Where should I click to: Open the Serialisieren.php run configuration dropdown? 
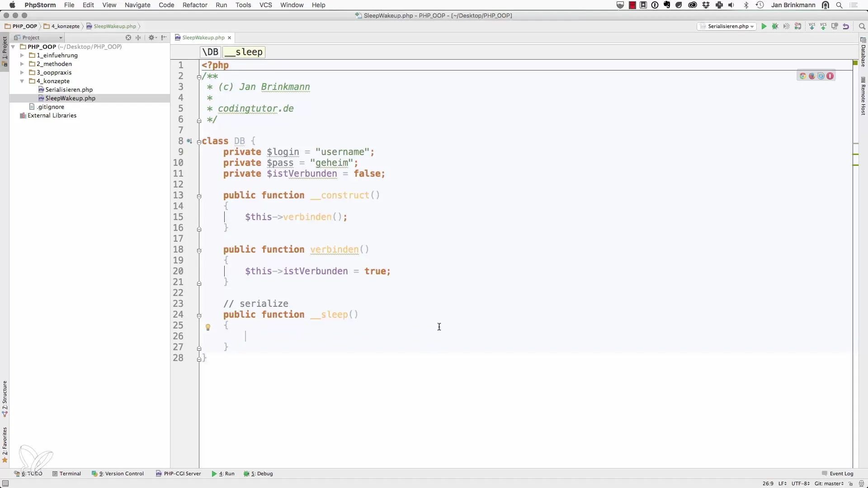(727, 26)
